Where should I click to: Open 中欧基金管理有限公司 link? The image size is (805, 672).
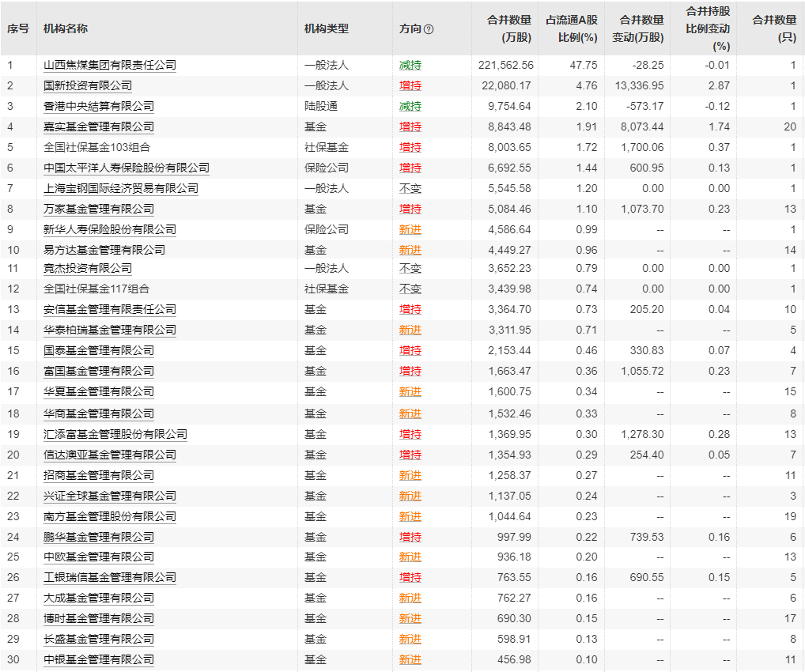tap(99, 557)
